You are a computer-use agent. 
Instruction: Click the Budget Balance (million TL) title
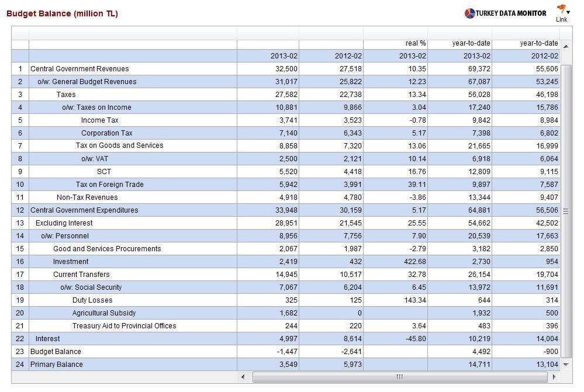(x=62, y=13)
